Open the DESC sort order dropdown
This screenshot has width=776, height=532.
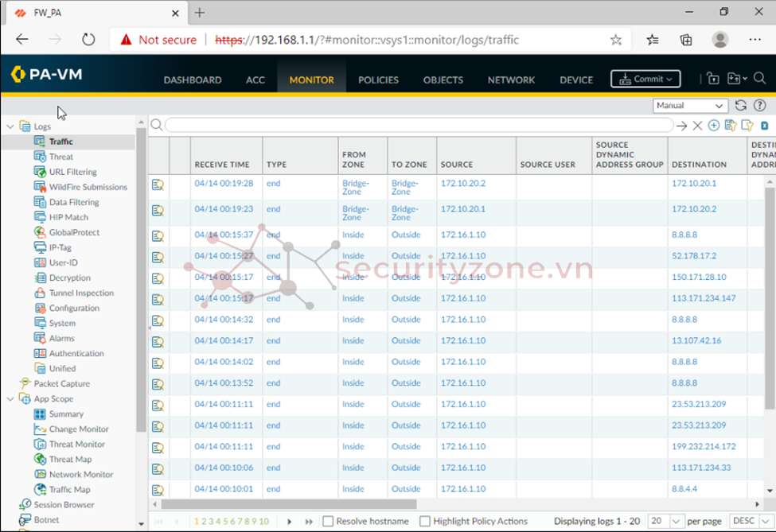751,521
